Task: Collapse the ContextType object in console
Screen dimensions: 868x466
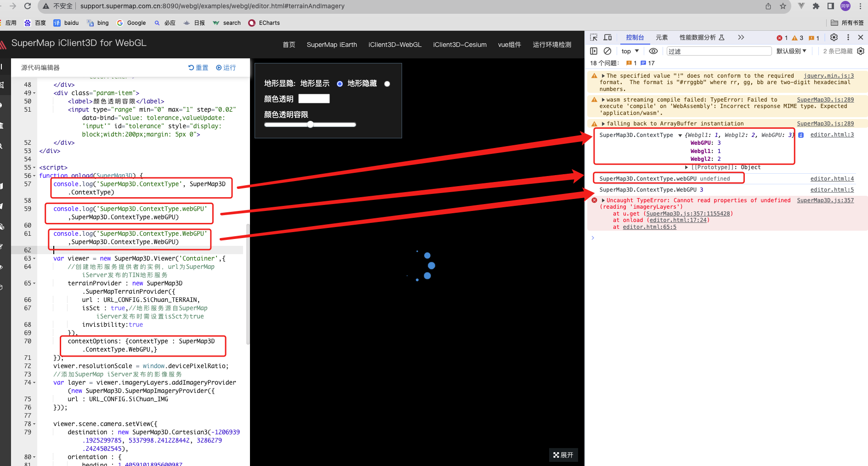Action: [680, 135]
